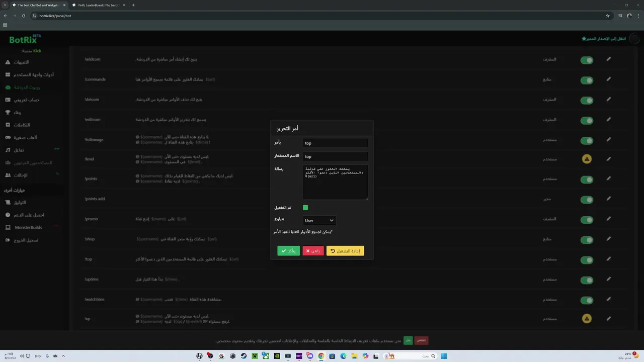Open the User role dropdown
The image size is (644, 362).
click(319, 220)
